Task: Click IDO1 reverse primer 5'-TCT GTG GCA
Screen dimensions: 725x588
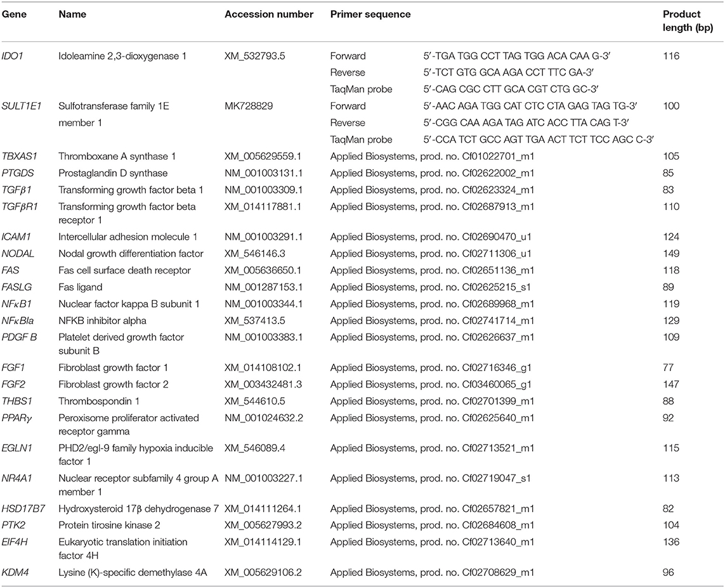Action: click(x=508, y=72)
